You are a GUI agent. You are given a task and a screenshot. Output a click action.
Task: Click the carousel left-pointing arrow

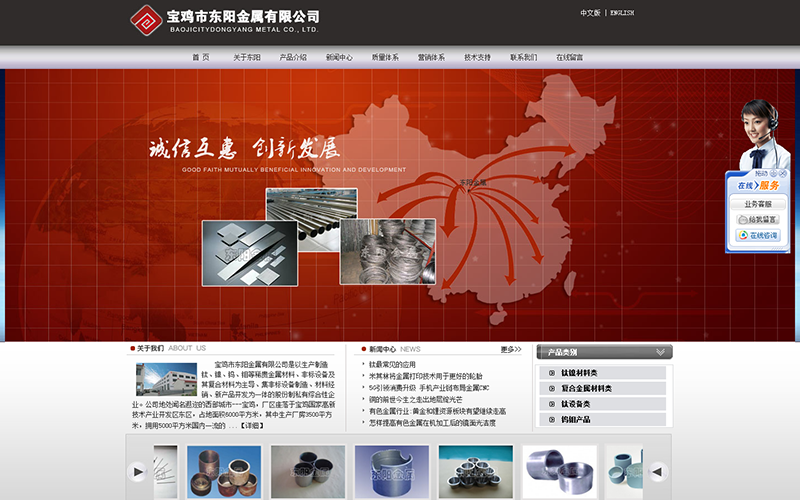tap(658, 472)
